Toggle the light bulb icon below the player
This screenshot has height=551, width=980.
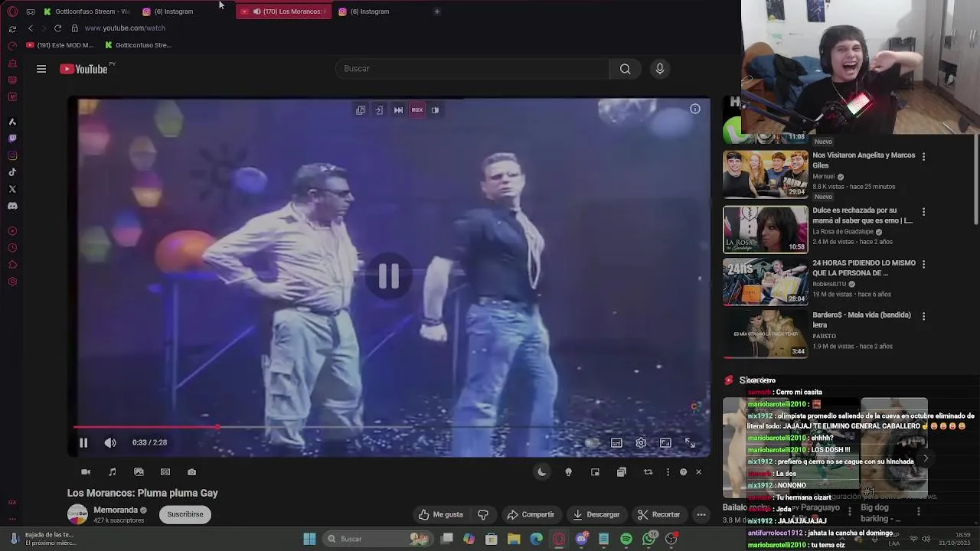568,472
